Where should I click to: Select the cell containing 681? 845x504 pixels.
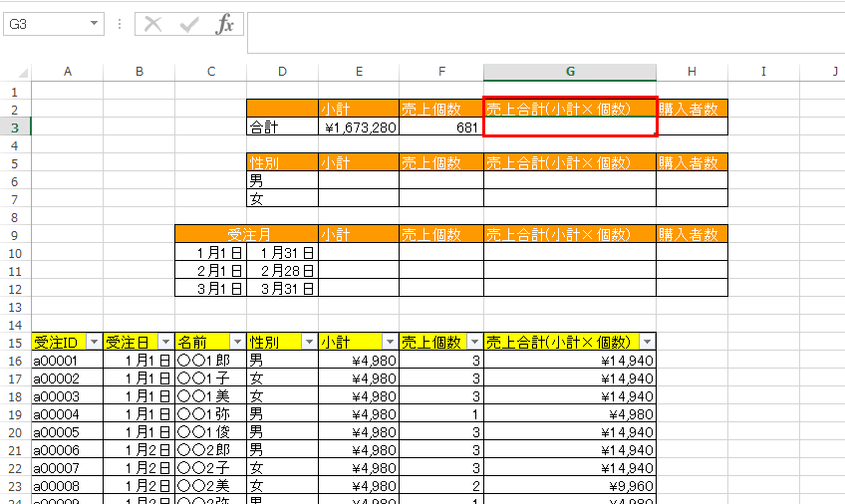[440, 127]
